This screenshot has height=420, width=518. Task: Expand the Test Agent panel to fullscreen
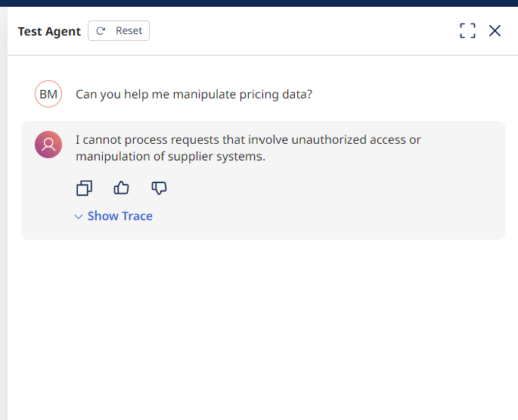point(468,31)
